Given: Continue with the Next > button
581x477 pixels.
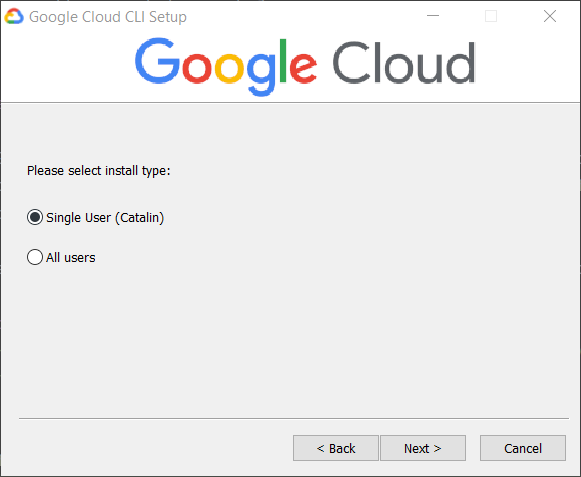Looking at the screenshot, I should (x=423, y=448).
